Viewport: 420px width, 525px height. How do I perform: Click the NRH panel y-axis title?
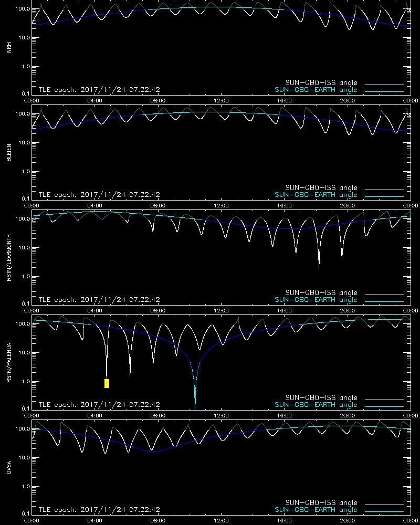tap(9, 47)
